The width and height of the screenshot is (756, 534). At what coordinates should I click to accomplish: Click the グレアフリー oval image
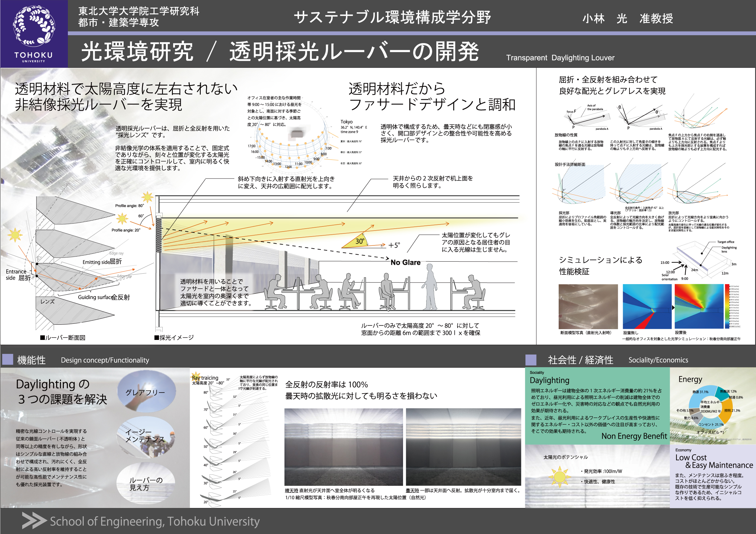[x=146, y=391]
